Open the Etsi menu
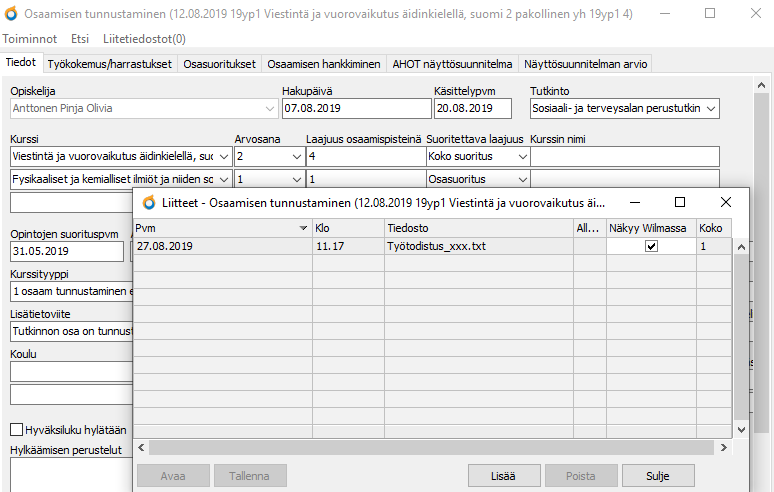The height and width of the screenshot is (492, 774). coord(81,39)
